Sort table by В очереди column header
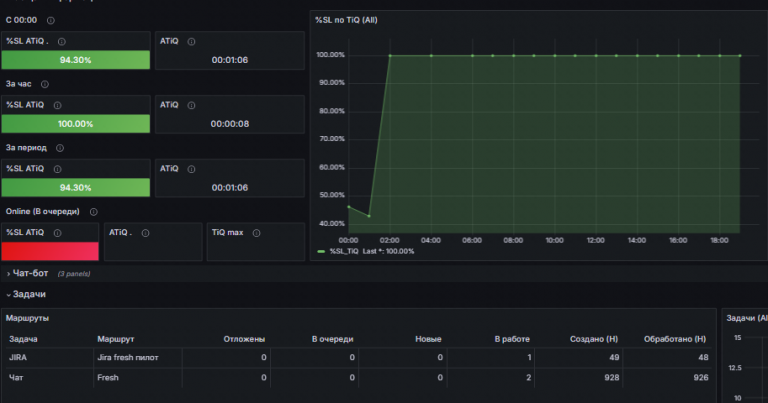768x403 pixels. tap(333, 339)
